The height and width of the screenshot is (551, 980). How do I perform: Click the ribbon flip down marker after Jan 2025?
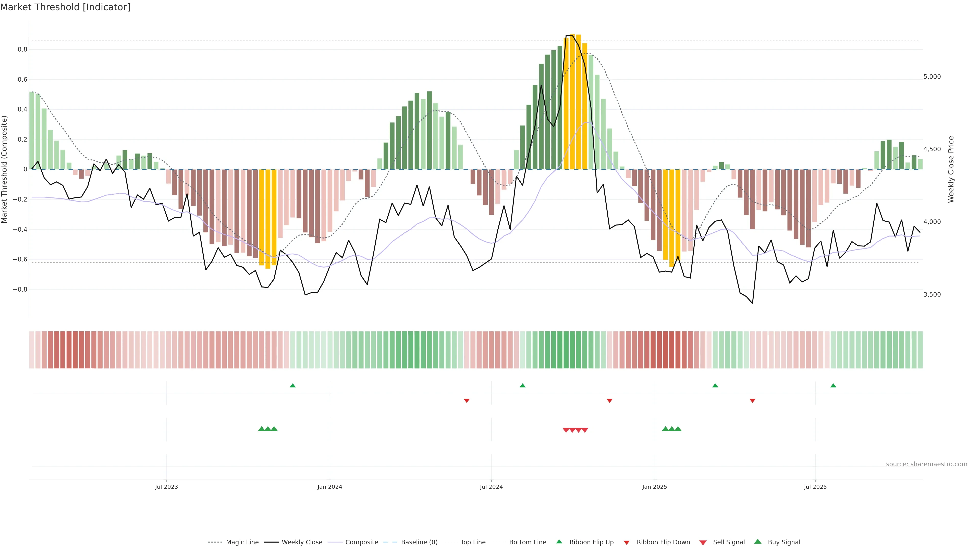[x=752, y=400]
